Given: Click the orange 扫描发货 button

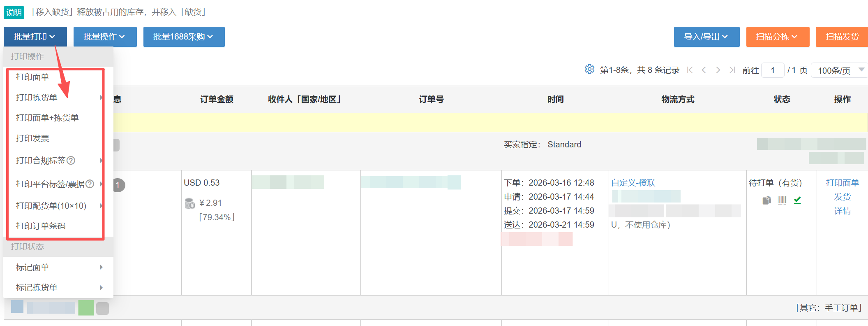Looking at the screenshot, I should pos(842,37).
